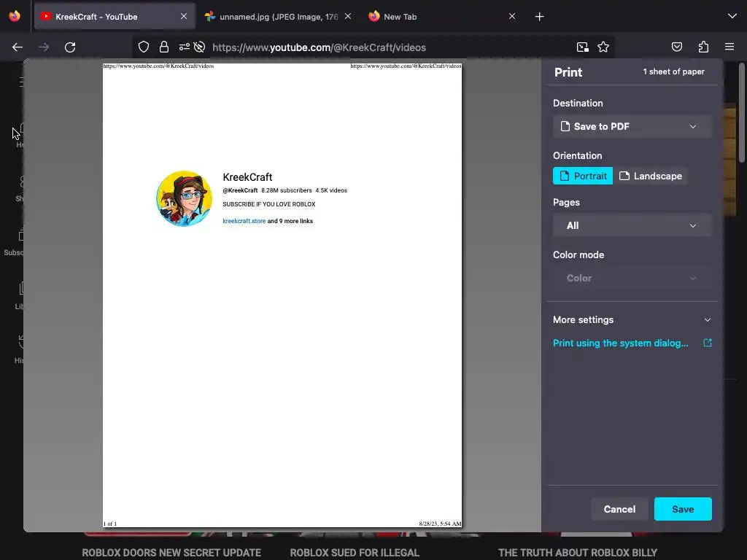
Task: Switch to the New Tab tab
Action: click(x=443, y=17)
